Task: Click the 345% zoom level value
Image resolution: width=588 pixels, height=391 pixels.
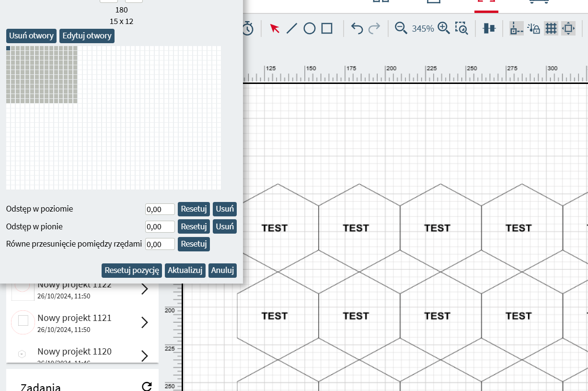Action: tap(423, 29)
